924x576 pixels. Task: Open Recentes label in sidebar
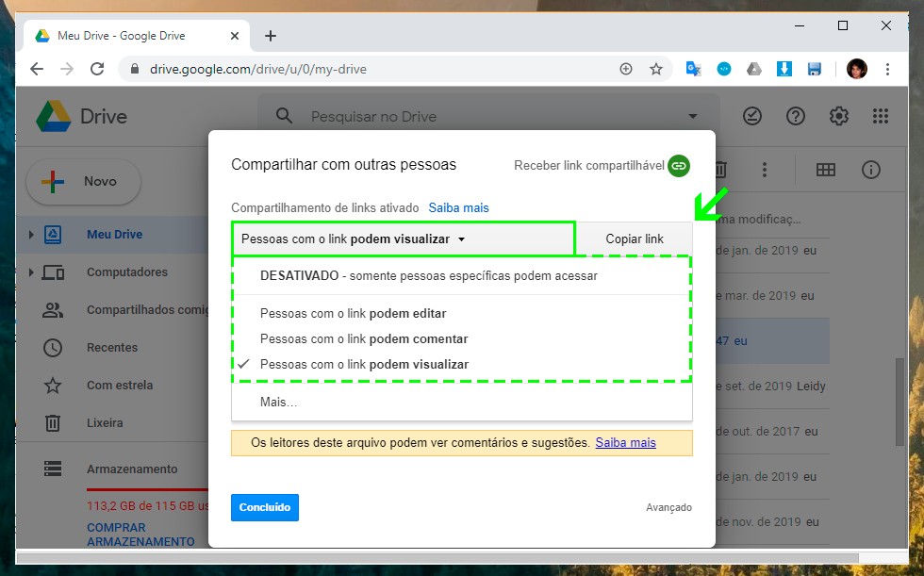(x=112, y=348)
